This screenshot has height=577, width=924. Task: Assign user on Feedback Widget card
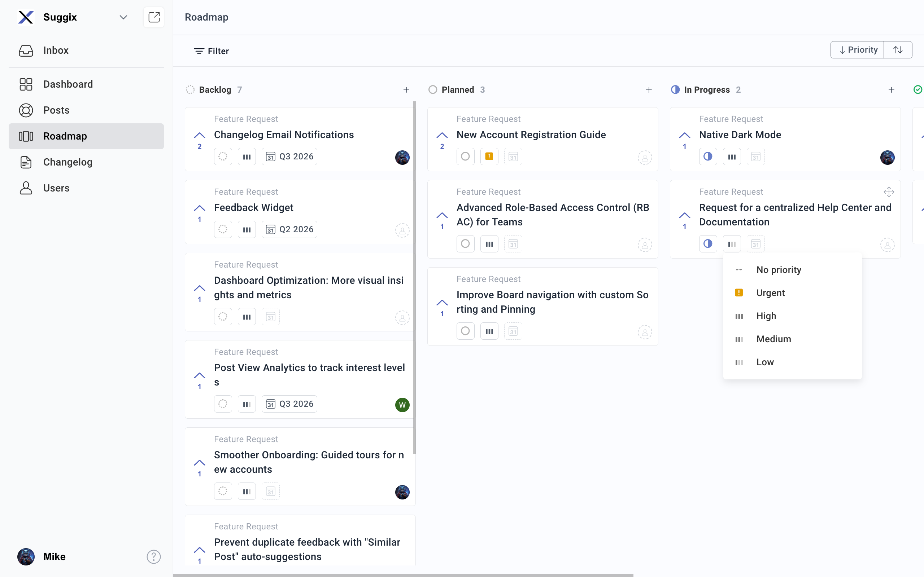coord(402,230)
